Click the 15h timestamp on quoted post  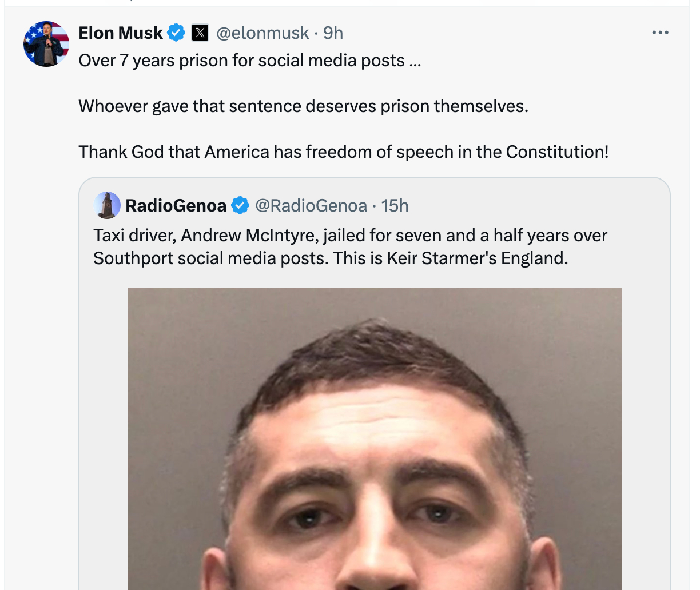(x=395, y=205)
